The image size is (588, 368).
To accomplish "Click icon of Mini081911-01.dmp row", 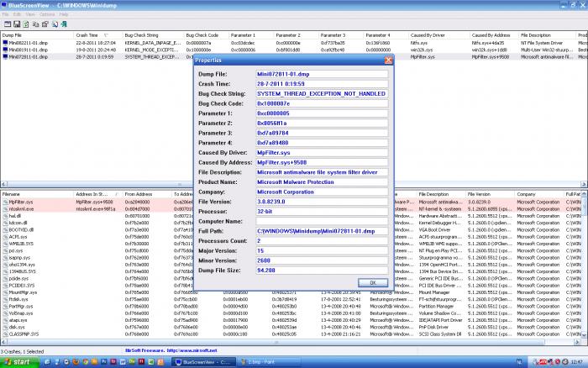I will (5, 50).
